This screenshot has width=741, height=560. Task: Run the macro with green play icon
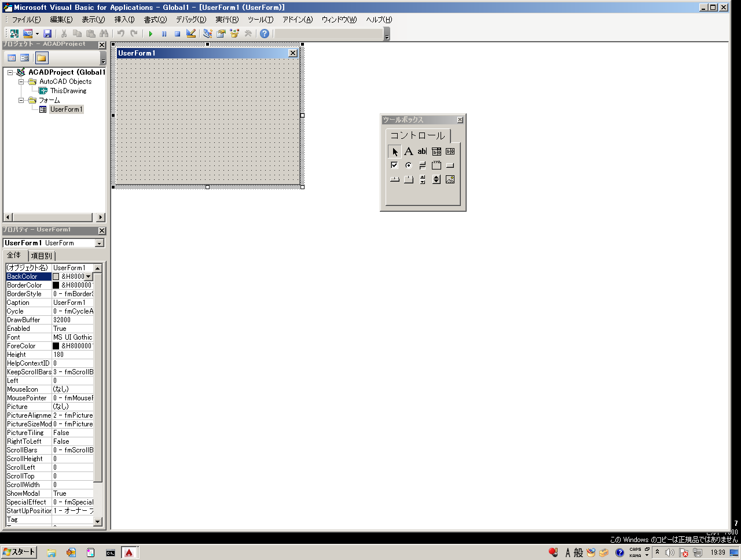click(x=151, y=34)
